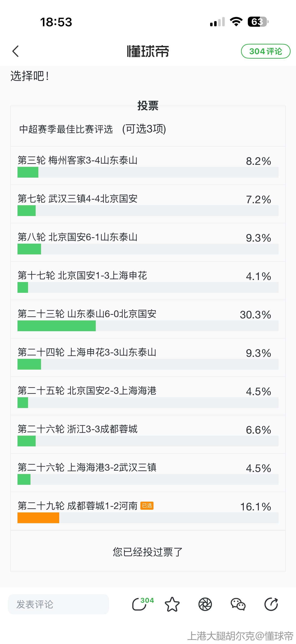
Task: Choose 第十七轮 北京国安1-3上海申花 option
Action: click(82, 276)
